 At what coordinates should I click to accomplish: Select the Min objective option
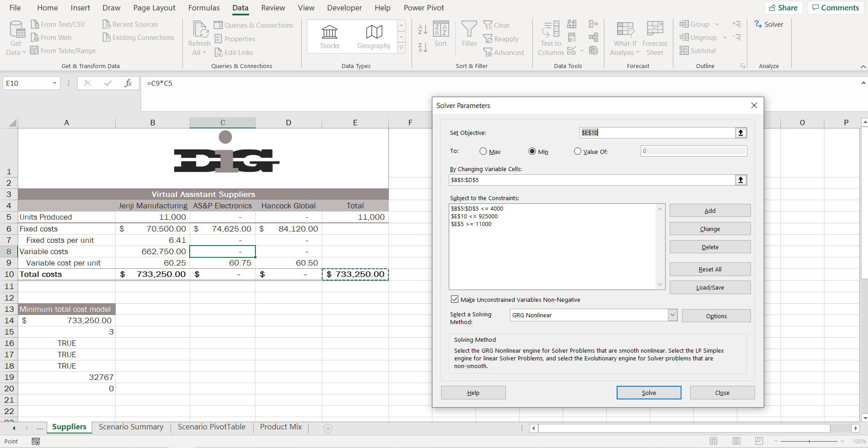click(533, 151)
